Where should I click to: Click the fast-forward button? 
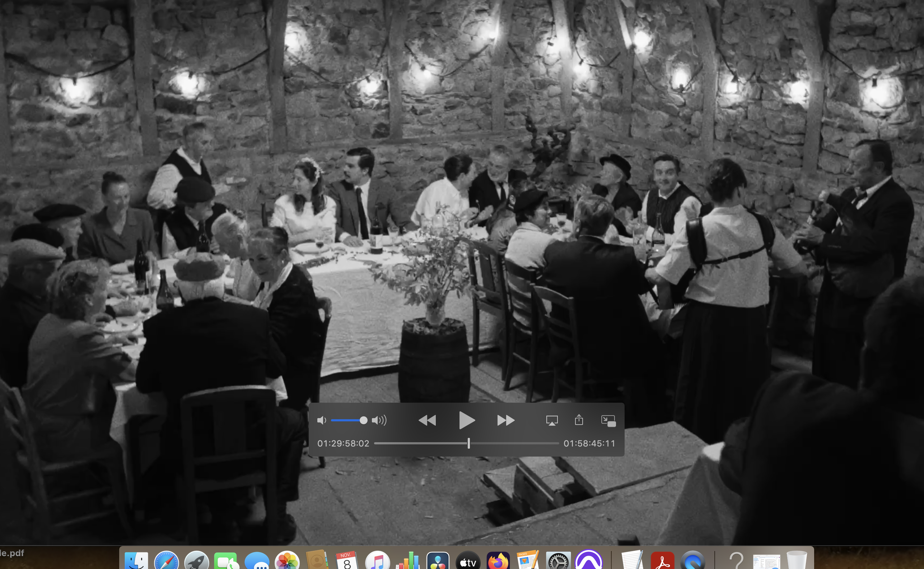pyautogui.click(x=505, y=420)
